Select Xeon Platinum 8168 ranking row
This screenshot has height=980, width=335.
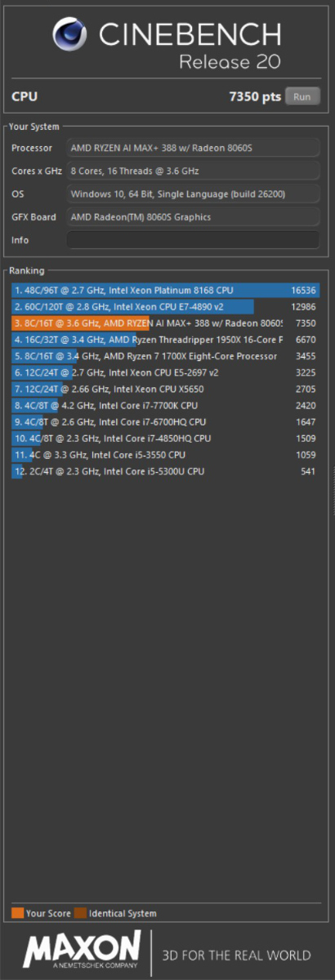tap(165, 290)
